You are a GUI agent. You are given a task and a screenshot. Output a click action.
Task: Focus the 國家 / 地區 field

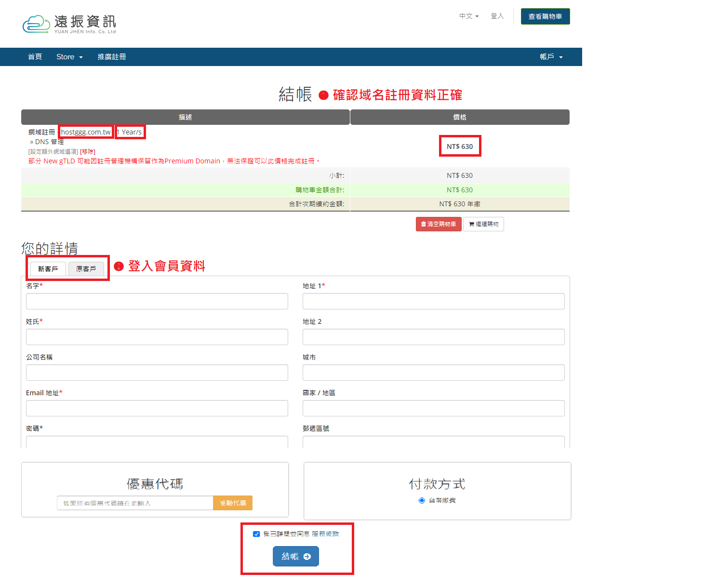(x=434, y=408)
